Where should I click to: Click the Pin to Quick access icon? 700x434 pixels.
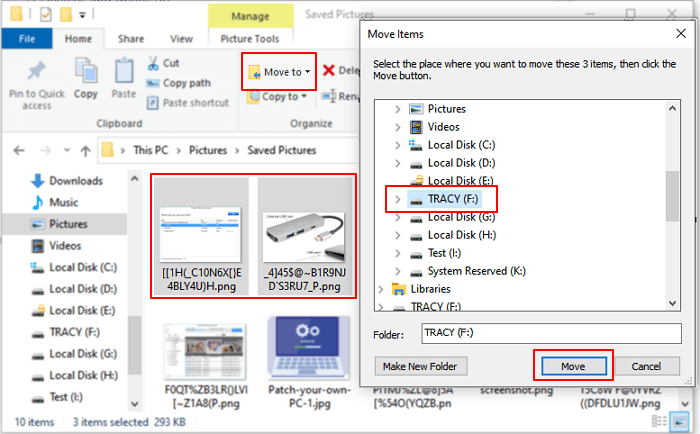click(37, 72)
